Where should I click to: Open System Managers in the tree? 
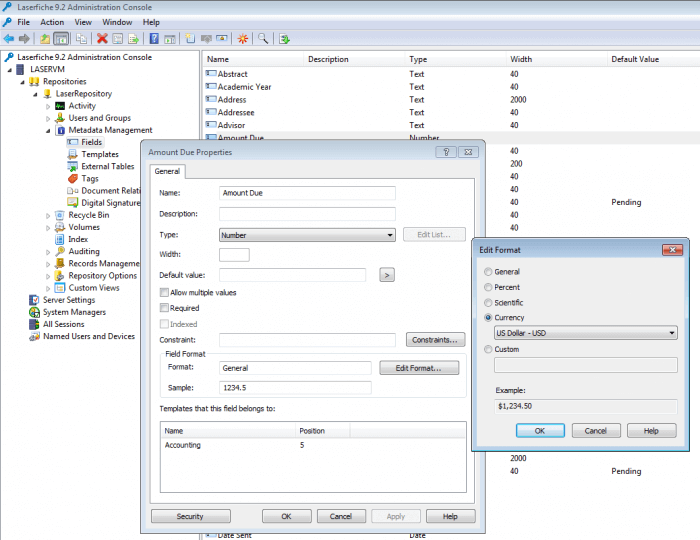coord(74,312)
